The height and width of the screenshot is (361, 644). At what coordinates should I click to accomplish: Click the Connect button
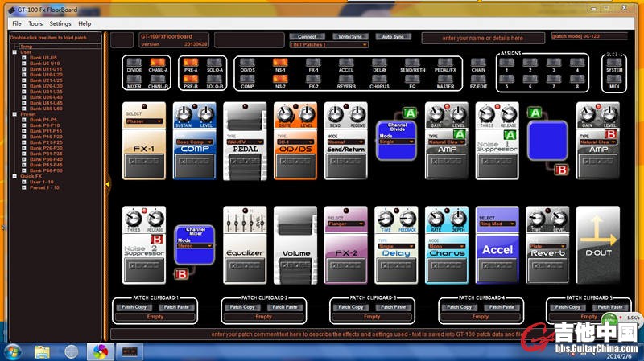[308, 36]
